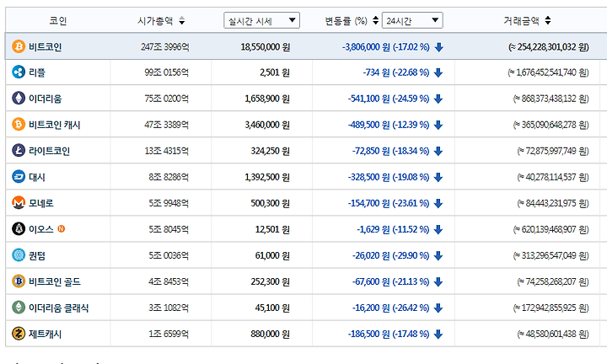Viewport: 607px width, 364px height.
Task: Click the -186,500 원 (-17.48 %) change value
Action: click(389, 334)
